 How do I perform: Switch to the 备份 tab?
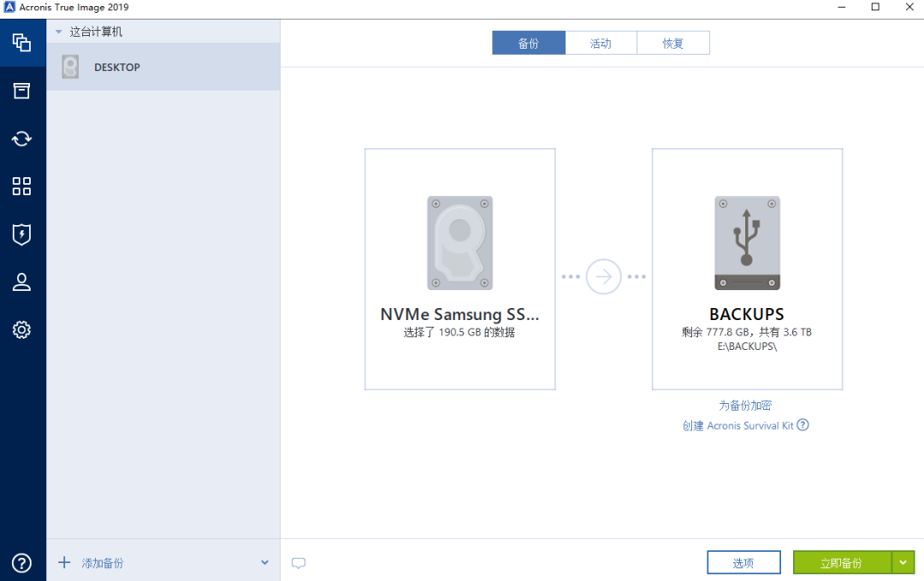529,43
